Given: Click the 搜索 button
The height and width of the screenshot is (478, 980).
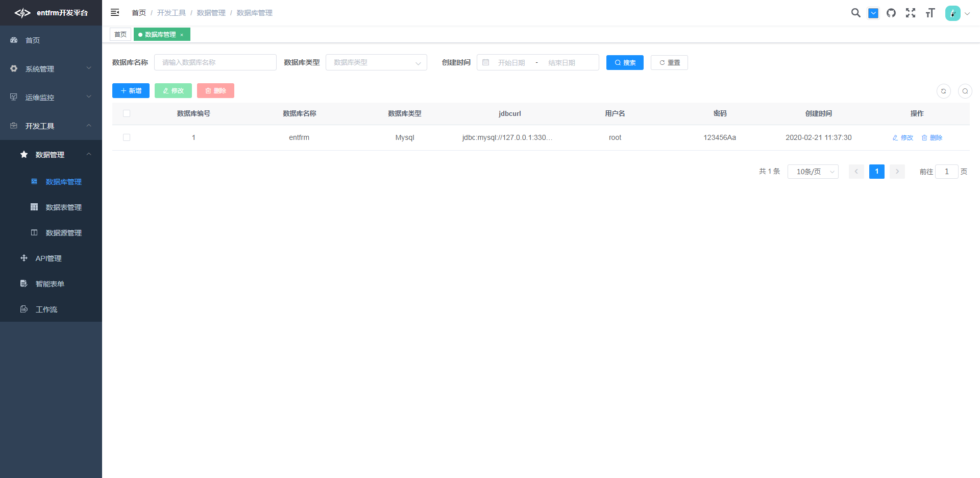Looking at the screenshot, I should pos(625,62).
